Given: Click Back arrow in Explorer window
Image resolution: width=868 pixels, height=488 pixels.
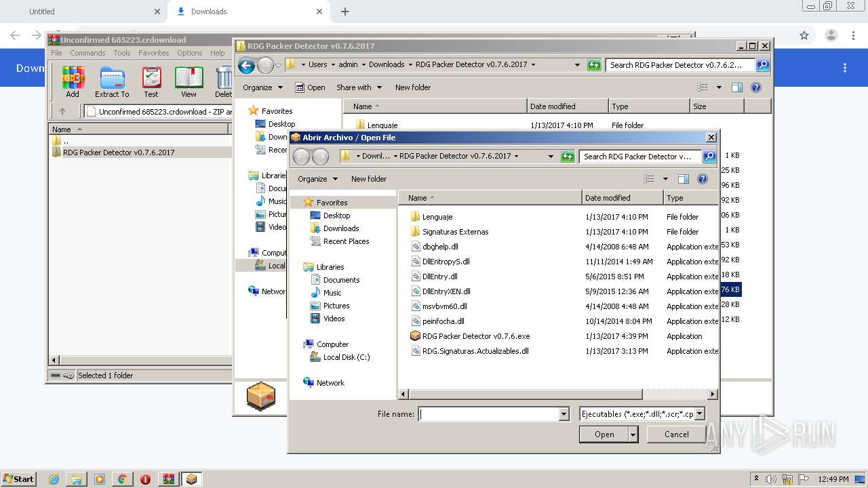Looking at the screenshot, I should 247,65.
